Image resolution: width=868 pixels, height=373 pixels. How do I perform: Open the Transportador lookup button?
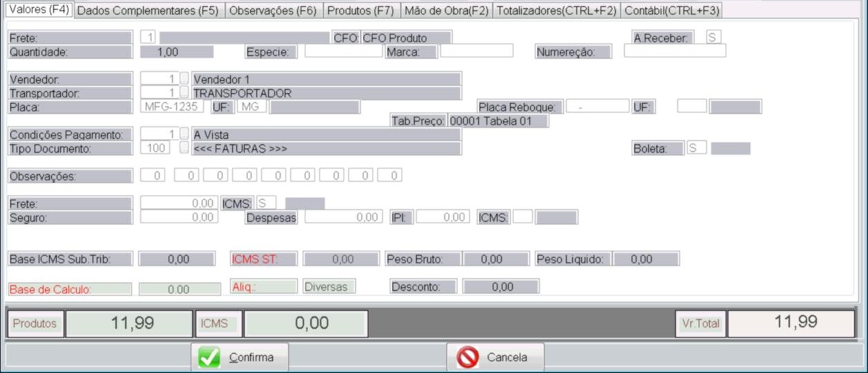pyautogui.click(x=184, y=93)
